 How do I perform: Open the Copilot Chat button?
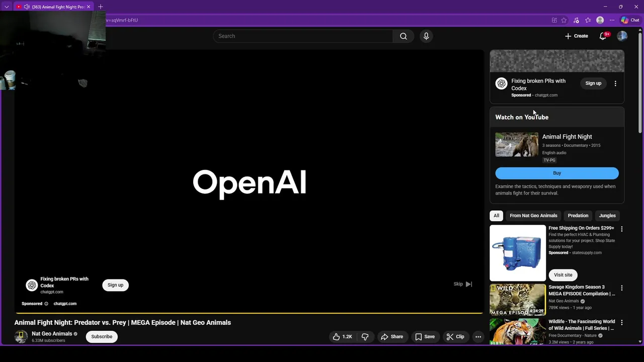point(630,20)
